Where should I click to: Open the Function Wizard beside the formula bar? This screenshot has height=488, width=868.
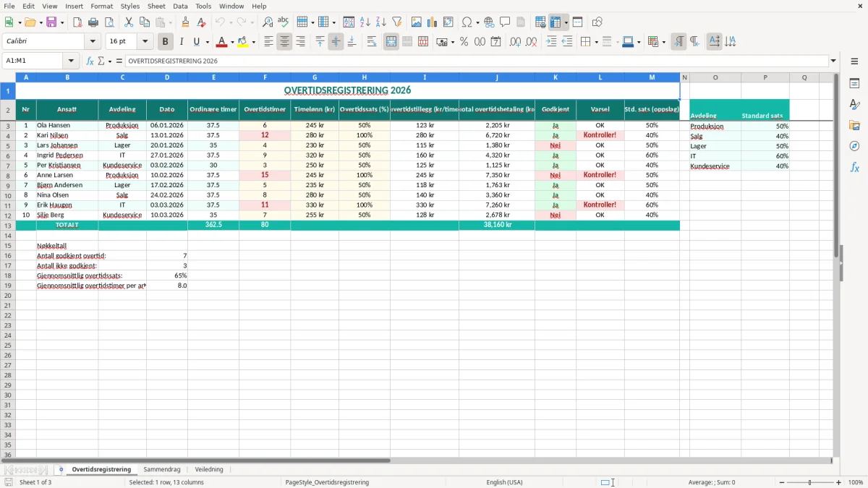[90, 61]
